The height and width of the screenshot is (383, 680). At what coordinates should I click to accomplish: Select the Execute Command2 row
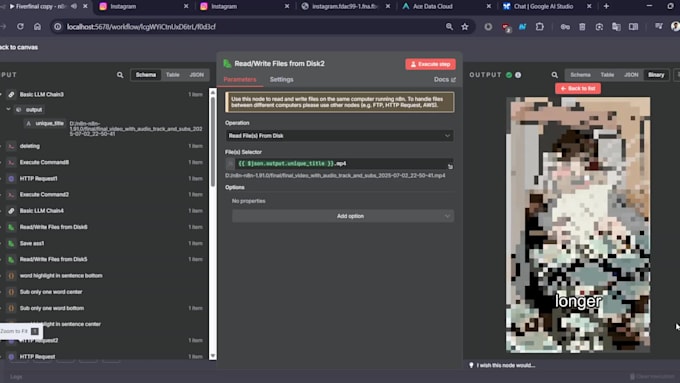point(104,195)
